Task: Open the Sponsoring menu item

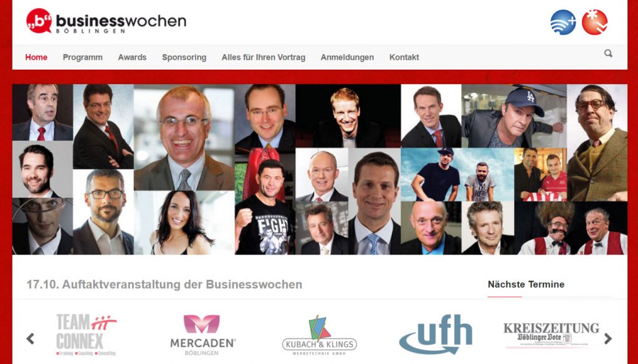Action: [184, 57]
